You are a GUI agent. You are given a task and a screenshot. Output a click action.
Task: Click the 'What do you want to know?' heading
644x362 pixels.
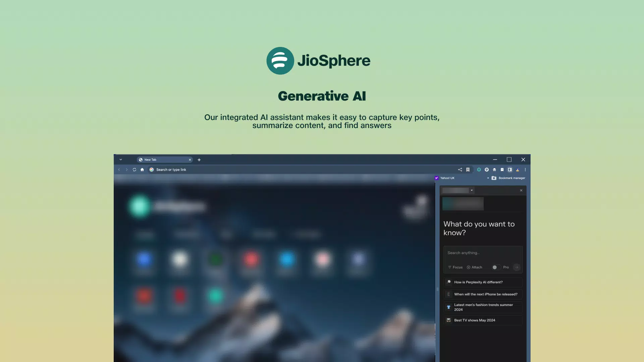[x=479, y=228]
